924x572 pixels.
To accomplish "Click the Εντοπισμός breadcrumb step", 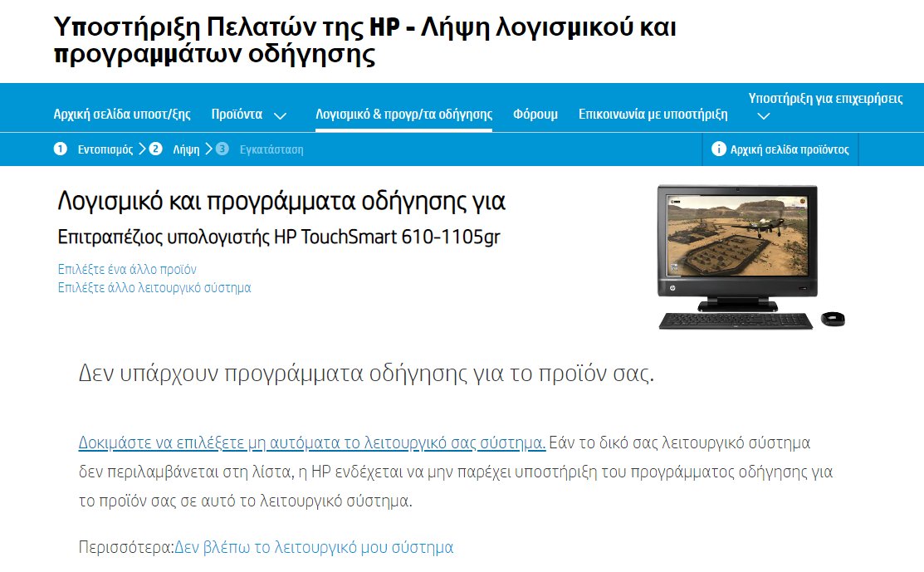I will click(x=105, y=149).
